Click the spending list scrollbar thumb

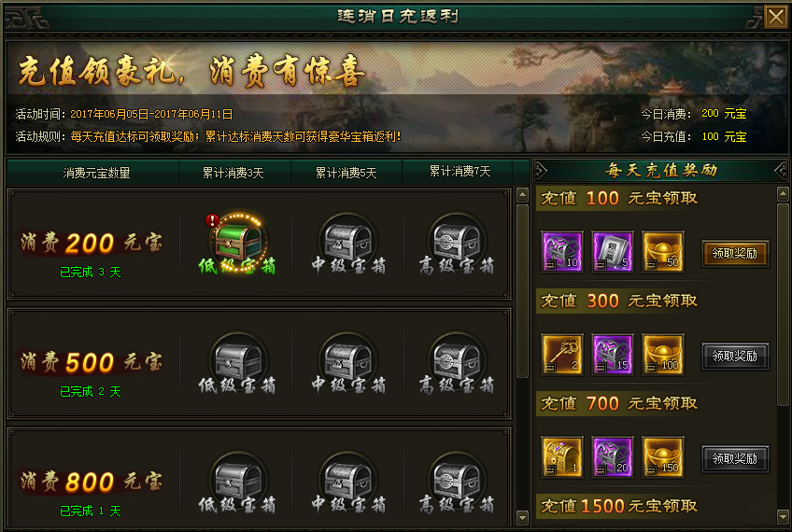(x=522, y=290)
